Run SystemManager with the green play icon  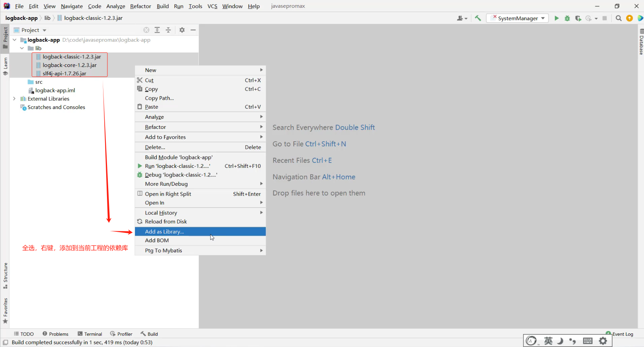(x=556, y=18)
